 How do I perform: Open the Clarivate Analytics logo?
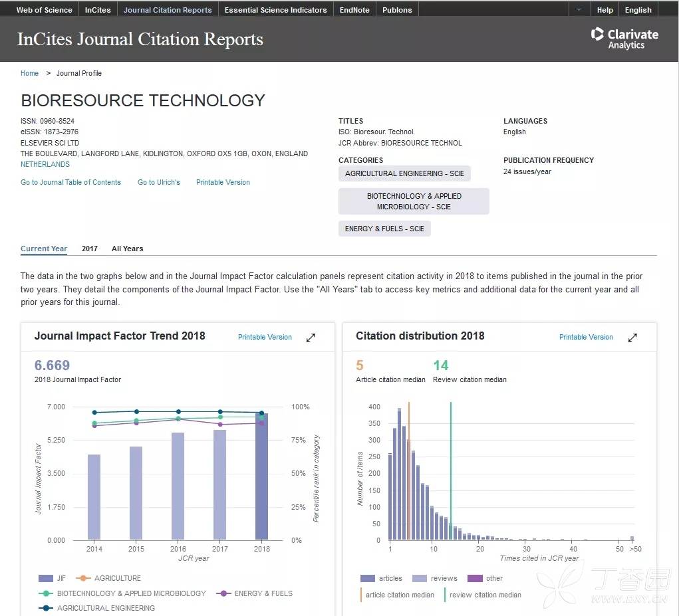(624, 39)
